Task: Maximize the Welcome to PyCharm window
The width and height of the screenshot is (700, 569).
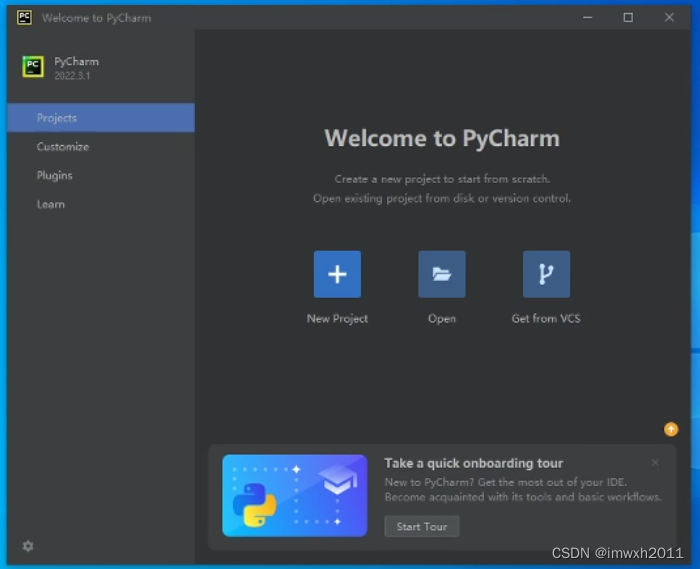Action: pyautogui.click(x=628, y=17)
